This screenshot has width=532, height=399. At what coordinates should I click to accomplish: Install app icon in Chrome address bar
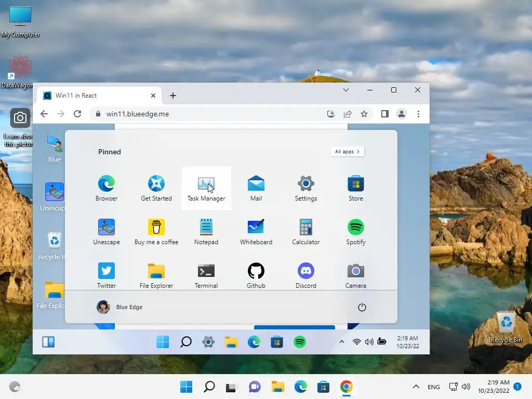[x=331, y=114]
